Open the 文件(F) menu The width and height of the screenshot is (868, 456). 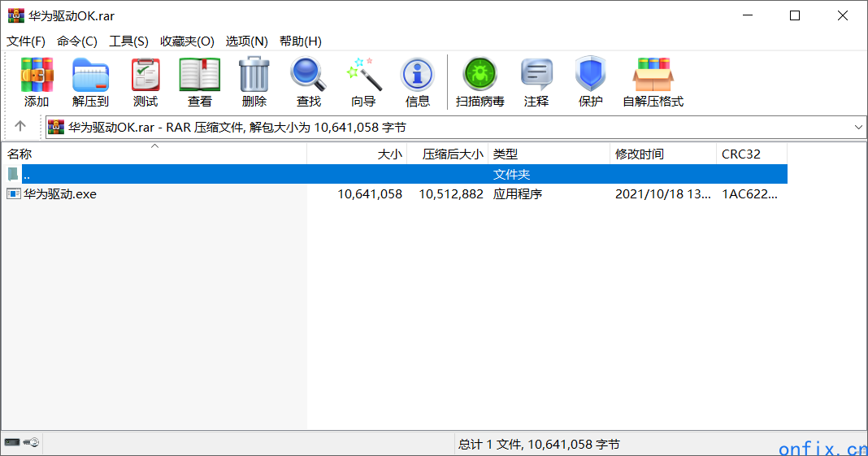26,41
